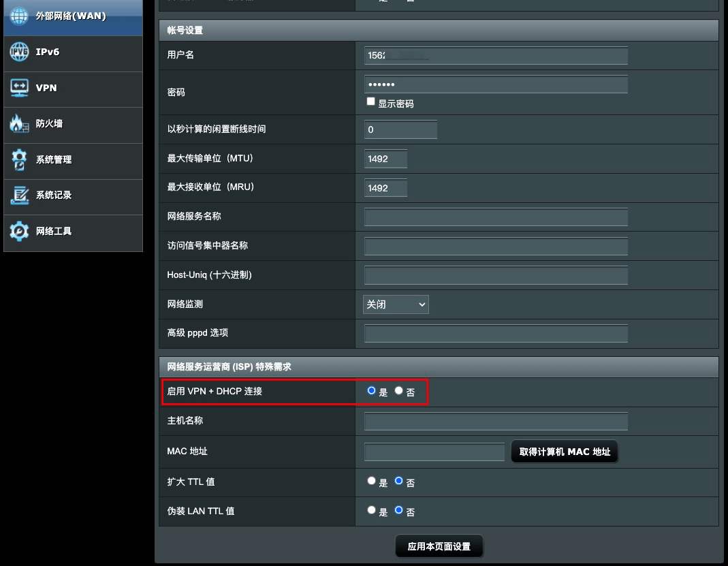Open the 网络监测 dropdown
This screenshot has height=566, width=728.
pos(396,304)
